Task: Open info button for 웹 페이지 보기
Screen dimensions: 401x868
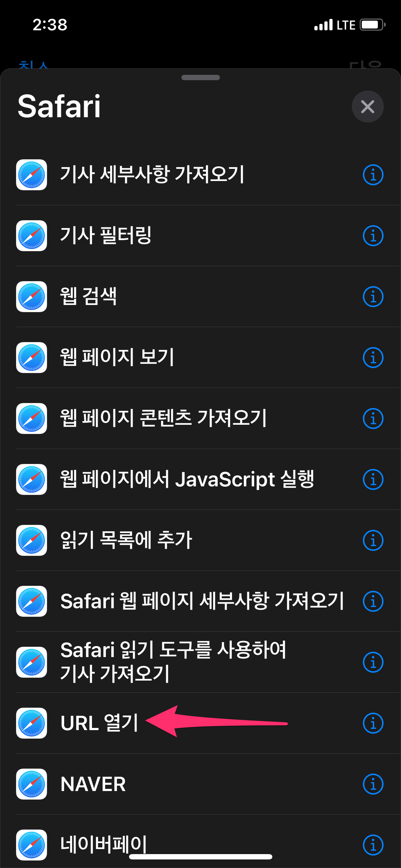Action: [x=373, y=357]
